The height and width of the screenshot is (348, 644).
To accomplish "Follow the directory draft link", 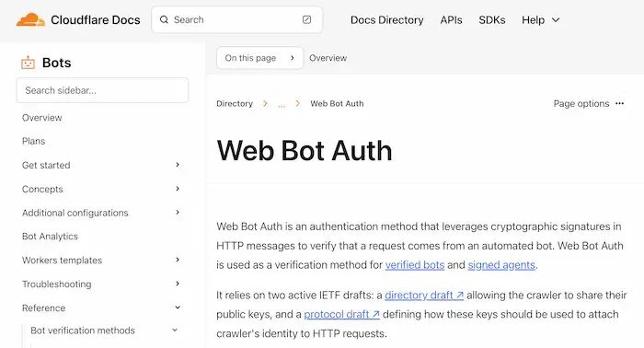I will 424,296.
